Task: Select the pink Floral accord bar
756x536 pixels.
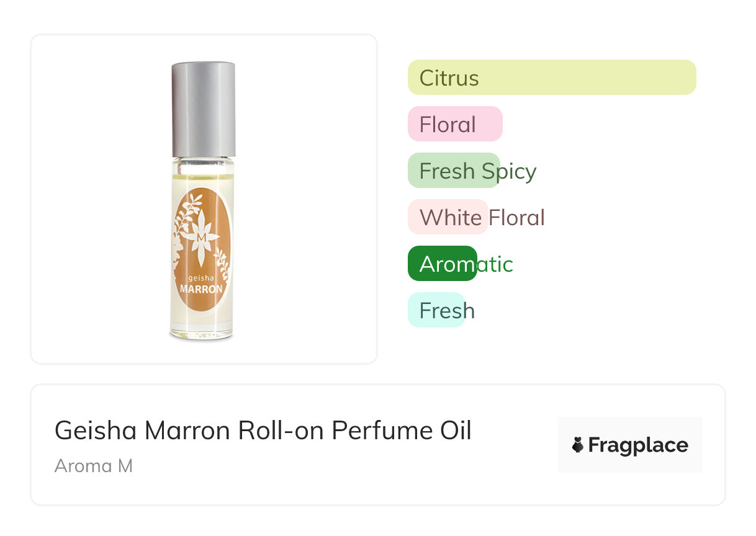Action: 455,124
